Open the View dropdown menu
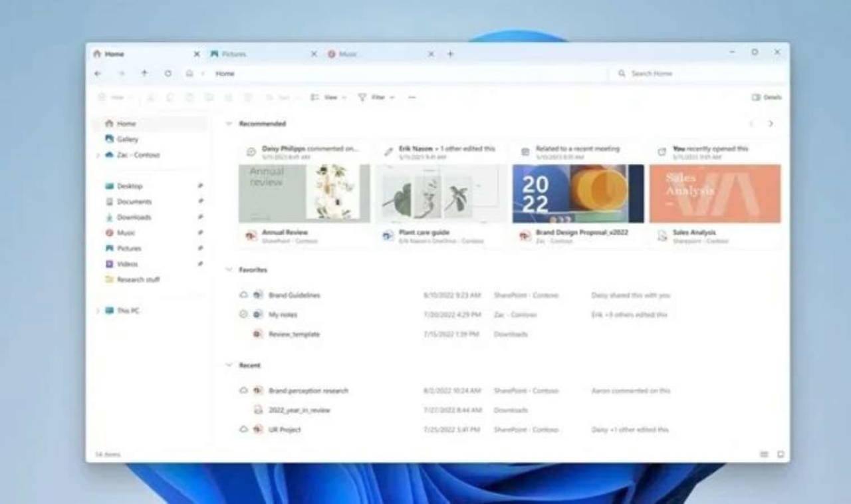Viewport: 851px width, 504px height. coord(328,98)
